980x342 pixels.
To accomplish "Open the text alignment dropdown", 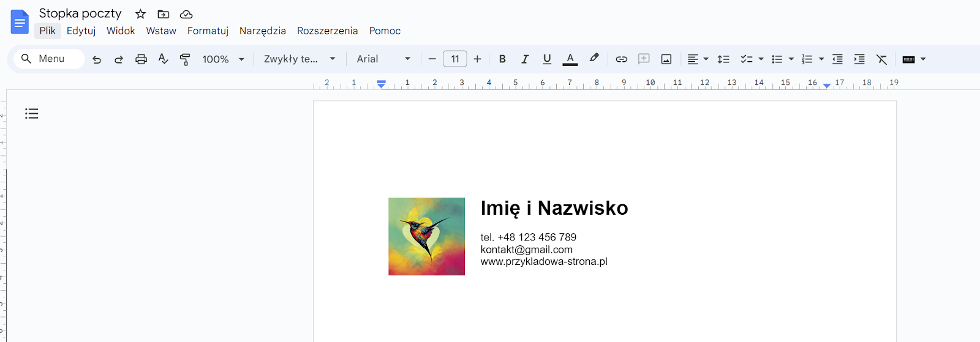I will (x=698, y=59).
